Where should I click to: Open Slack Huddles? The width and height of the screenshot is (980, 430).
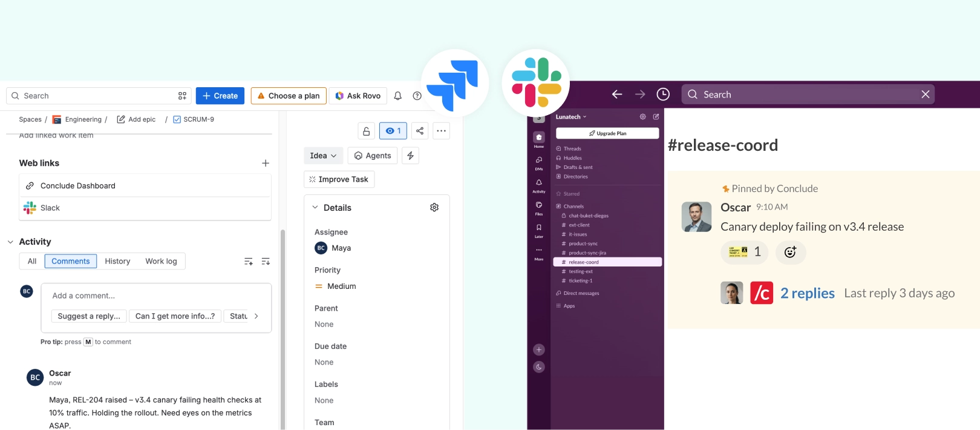(x=569, y=158)
